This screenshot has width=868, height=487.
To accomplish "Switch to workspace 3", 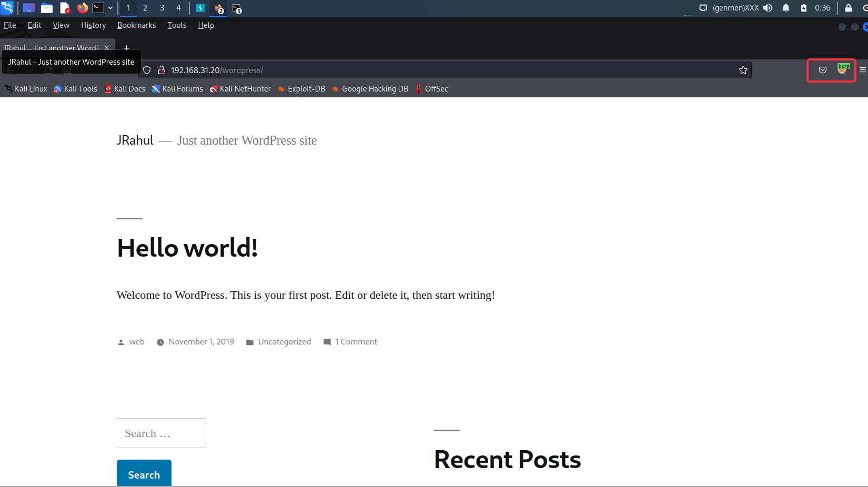I will point(162,8).
